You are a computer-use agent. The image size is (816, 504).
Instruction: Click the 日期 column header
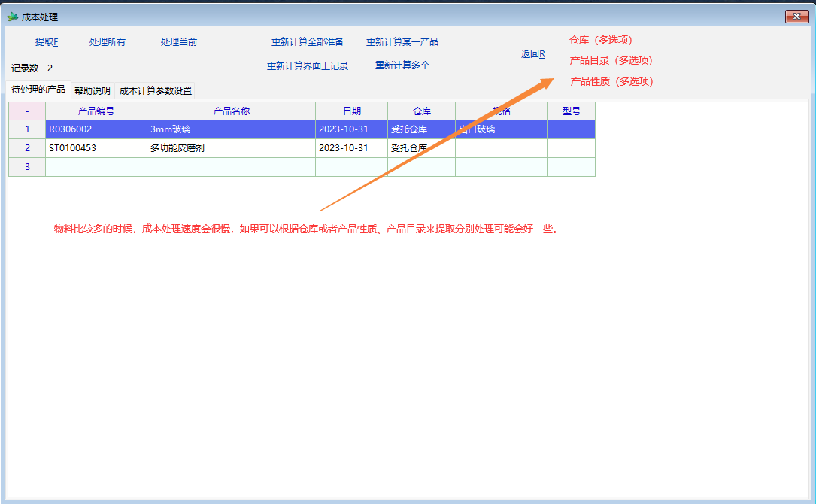[351, 111]
